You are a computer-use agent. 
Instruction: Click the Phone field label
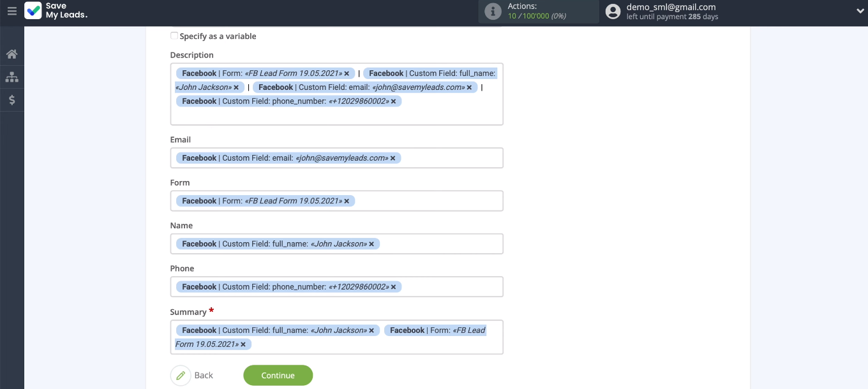tap(182, 268)
